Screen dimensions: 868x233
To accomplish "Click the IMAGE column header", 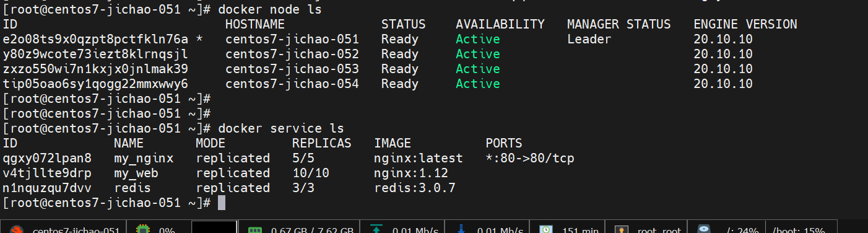I will [x=393, y=144].
